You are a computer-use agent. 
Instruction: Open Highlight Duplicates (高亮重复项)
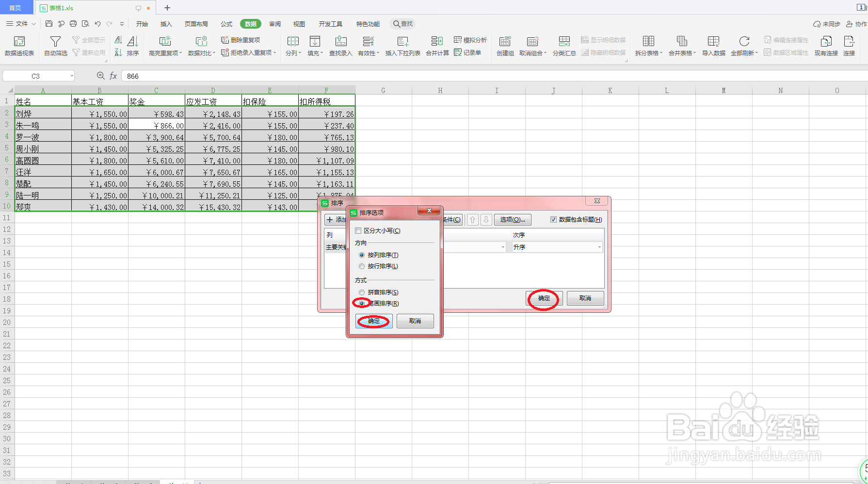click(x=165, y=47)
